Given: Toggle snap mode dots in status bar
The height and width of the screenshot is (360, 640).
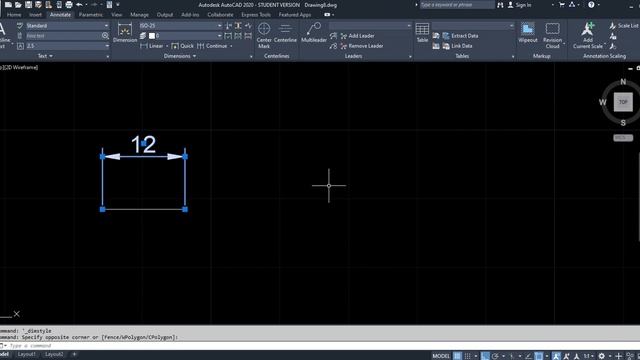Looking at the screenshot, I should pos(468,356).
